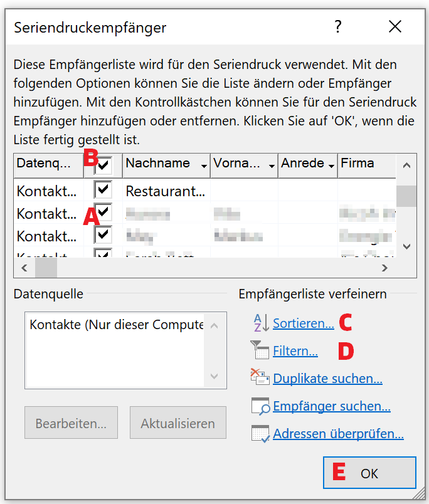Open the Vorname column dropdown arrow

tap(272, 166)
